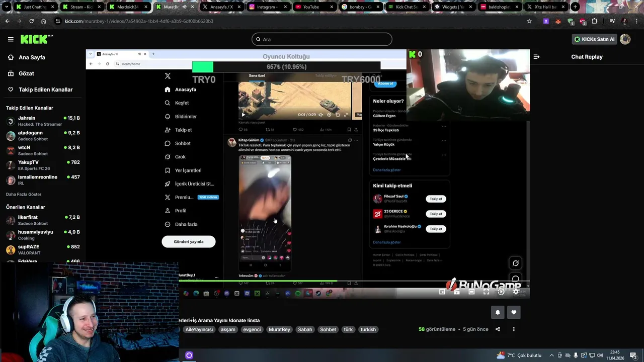The width and height of the screenshot is (644, 362).
Task: Open ismailemreonline channel
Action: [43, 179]
